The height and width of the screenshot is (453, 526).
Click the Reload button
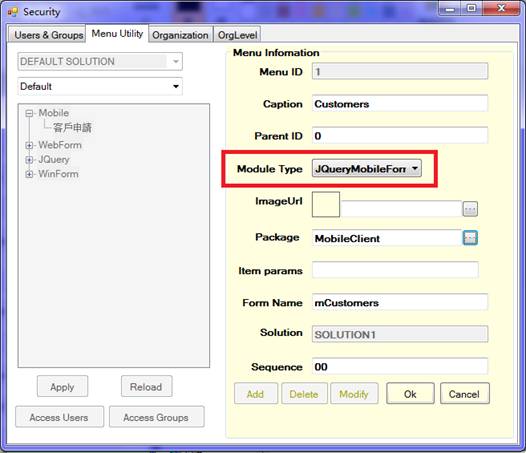[147, 387]
